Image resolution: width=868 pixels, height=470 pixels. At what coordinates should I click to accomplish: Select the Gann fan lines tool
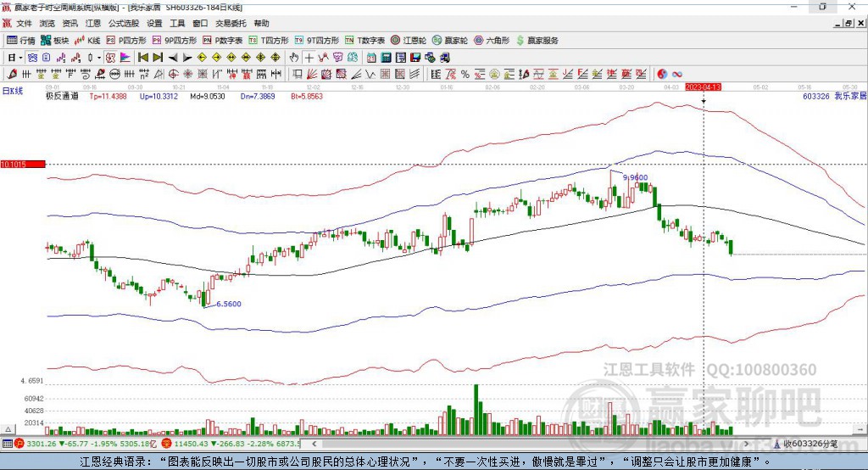coord(312,75)
